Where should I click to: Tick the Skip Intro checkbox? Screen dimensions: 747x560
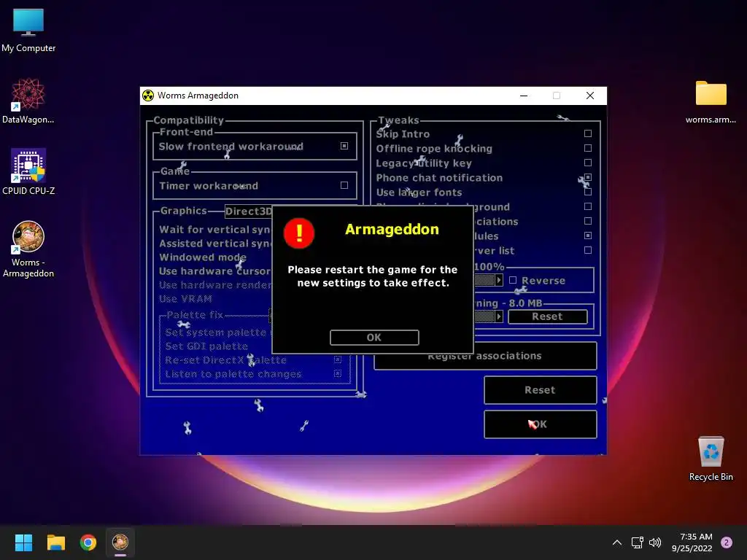[588, 133]
